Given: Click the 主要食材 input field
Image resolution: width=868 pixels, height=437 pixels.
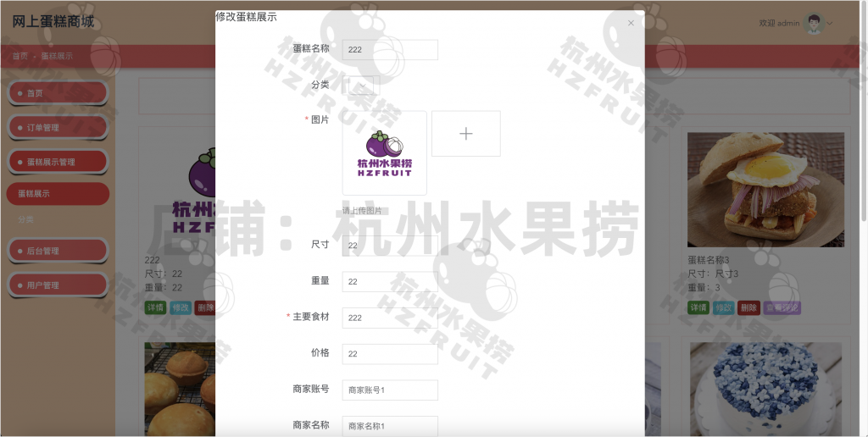Looking at the screenshot, I should (390, 318).
